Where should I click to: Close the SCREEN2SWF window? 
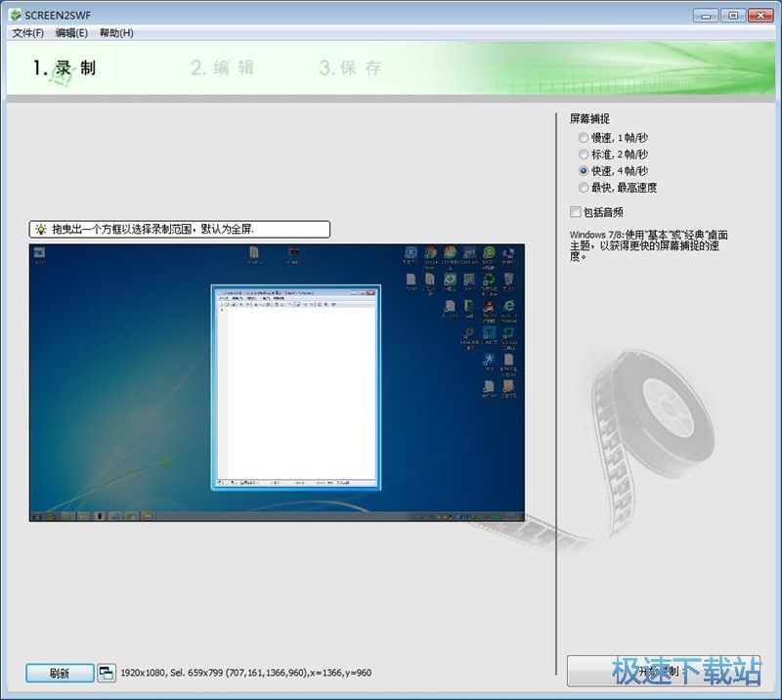(x=760, y=16)
